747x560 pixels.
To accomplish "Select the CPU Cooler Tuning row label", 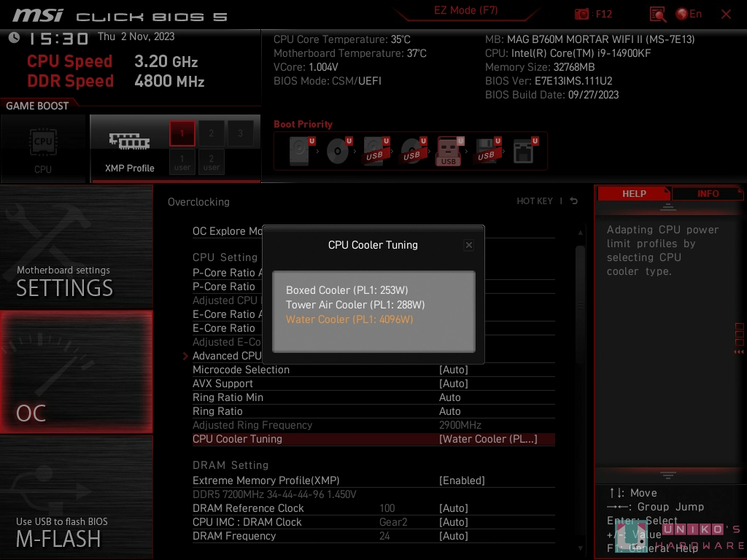I will [237, 439].
